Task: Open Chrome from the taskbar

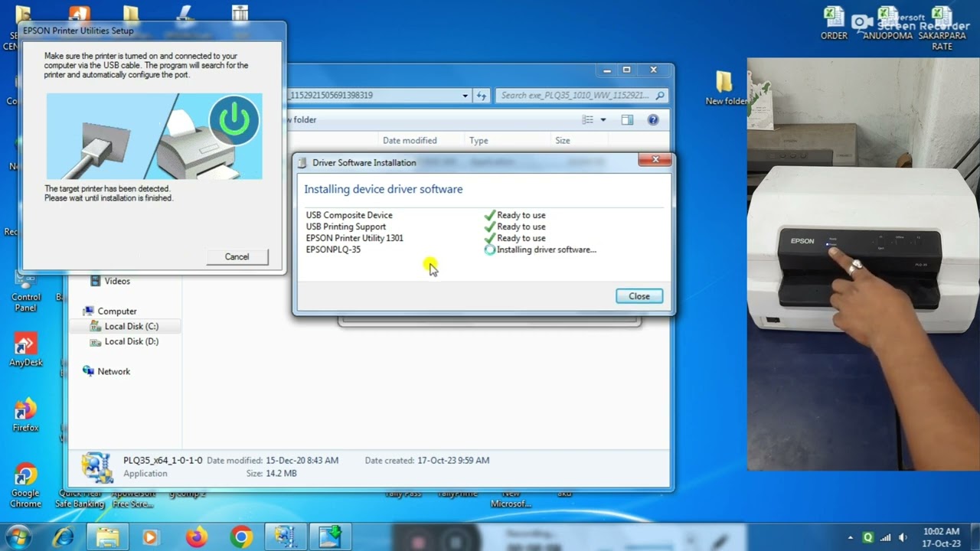Action: (241, 537)
